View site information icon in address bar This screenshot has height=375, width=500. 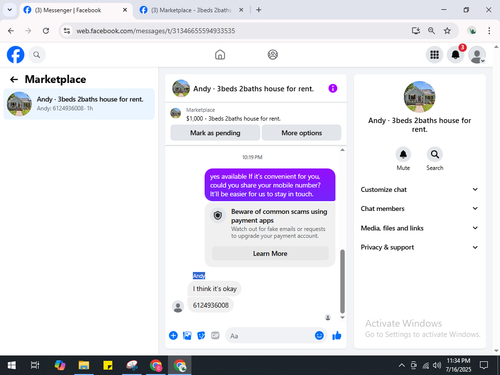(67, 31)
